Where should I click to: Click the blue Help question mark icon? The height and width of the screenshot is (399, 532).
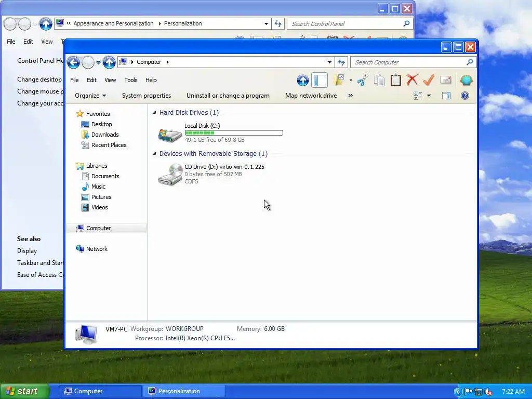coord(465,96)
